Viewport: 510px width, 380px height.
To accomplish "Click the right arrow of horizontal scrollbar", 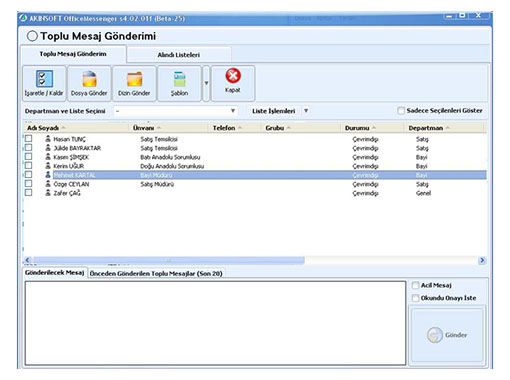I will [482, 260].
